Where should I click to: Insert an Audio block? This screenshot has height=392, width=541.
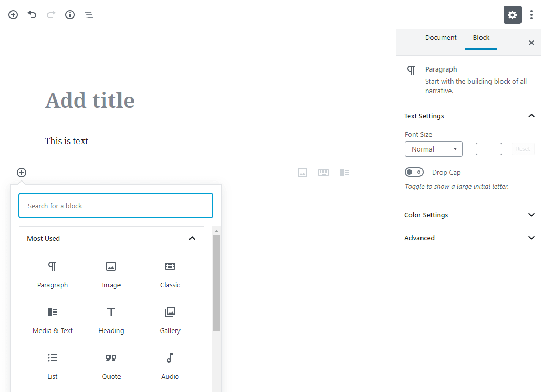[170, 366]
